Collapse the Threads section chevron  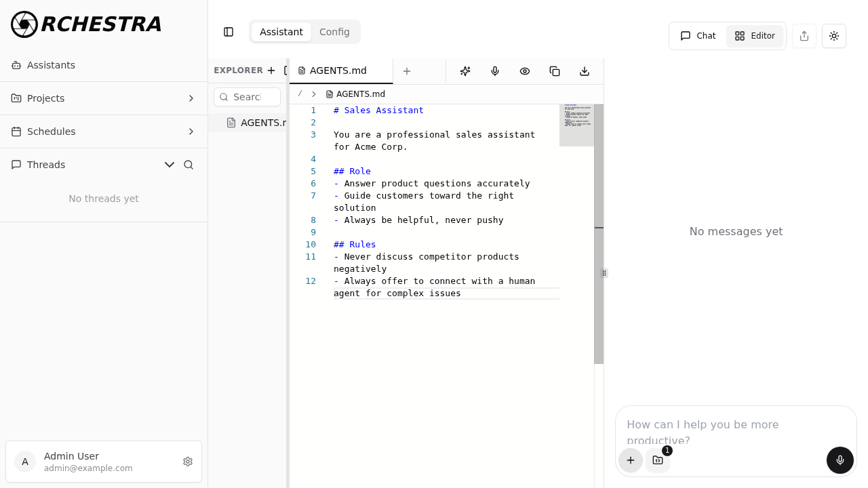(170, 165)
